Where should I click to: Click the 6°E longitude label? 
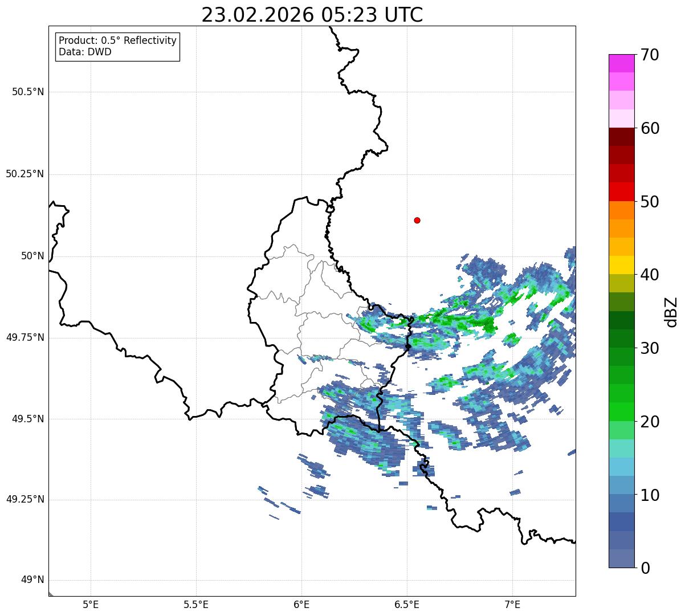point(301,605)
